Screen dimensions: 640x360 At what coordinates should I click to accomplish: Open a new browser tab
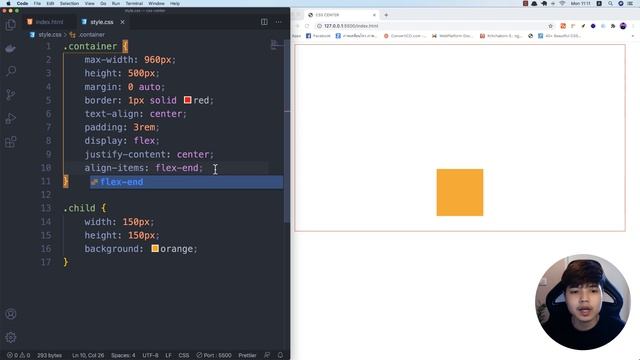[386, 15]
